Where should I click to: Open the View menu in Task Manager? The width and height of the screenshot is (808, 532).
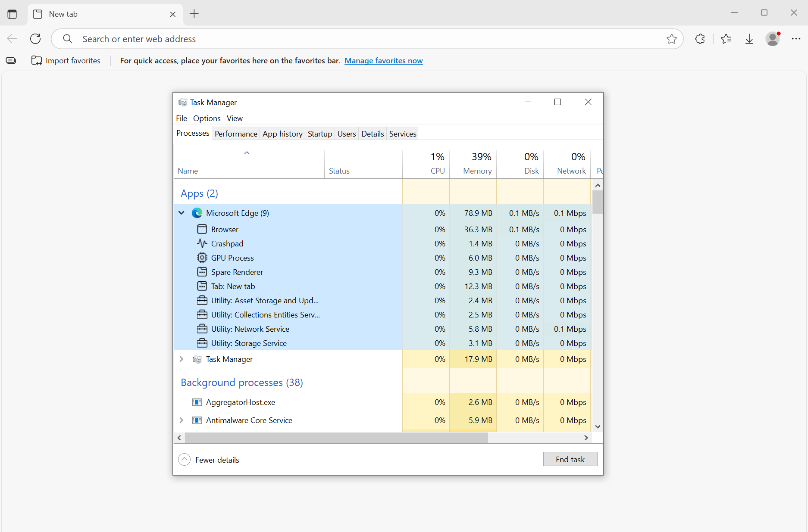[x=235, y=118]
